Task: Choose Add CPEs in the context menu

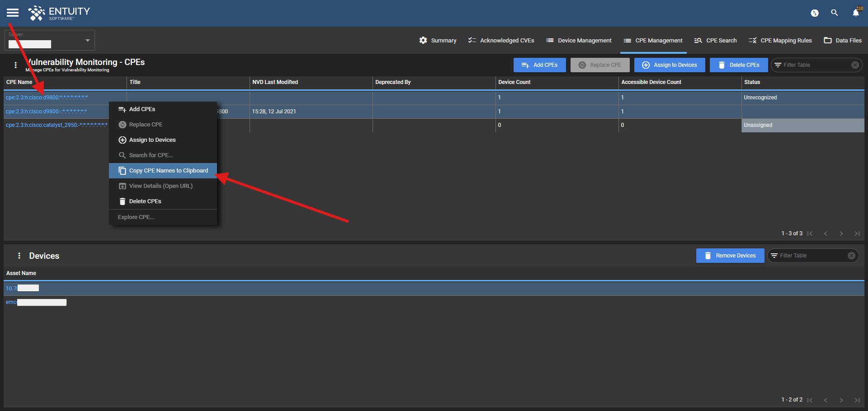Action: point(163,109)
